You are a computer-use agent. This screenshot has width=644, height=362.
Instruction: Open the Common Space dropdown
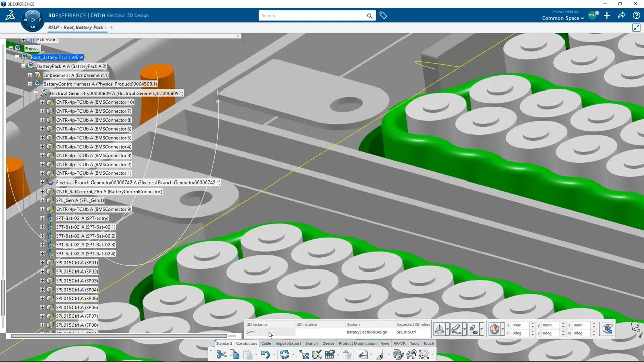[x=563, y=18]
